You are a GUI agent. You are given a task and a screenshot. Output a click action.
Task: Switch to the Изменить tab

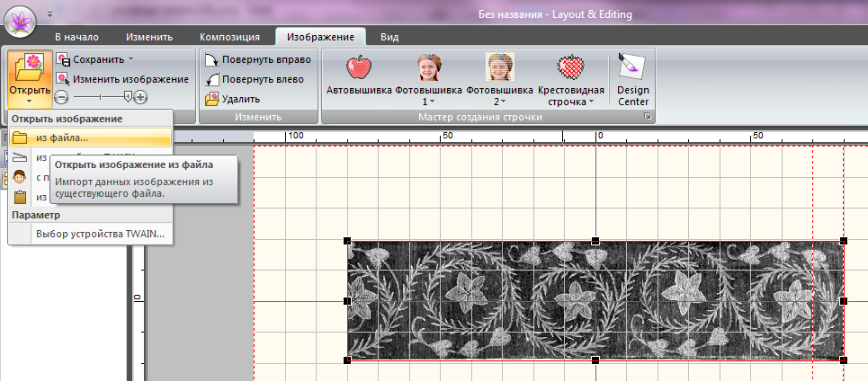click(149, 37)
